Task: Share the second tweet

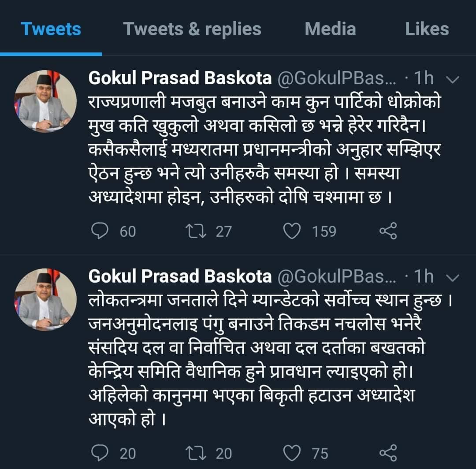Action: click(x=388, y=453)
